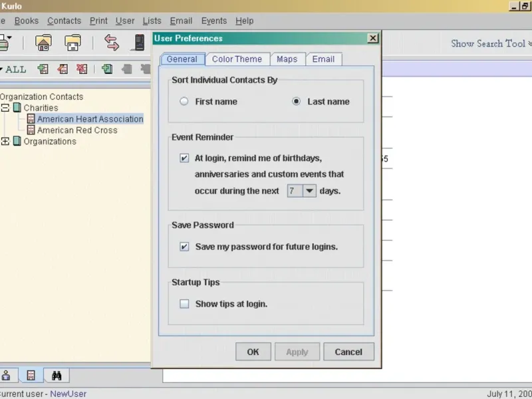532x399 pixels.
Task: Open the Books menu
Action: 27,21
